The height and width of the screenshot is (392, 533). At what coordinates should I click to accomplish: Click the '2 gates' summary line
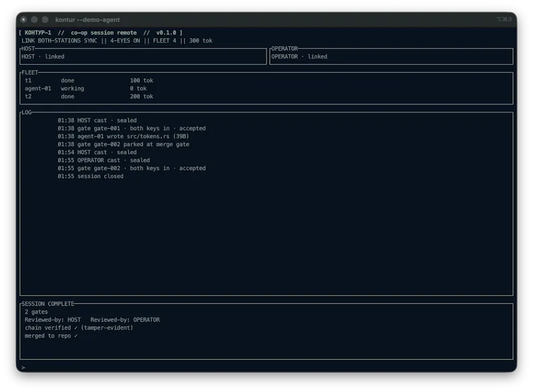pos(37,312)
